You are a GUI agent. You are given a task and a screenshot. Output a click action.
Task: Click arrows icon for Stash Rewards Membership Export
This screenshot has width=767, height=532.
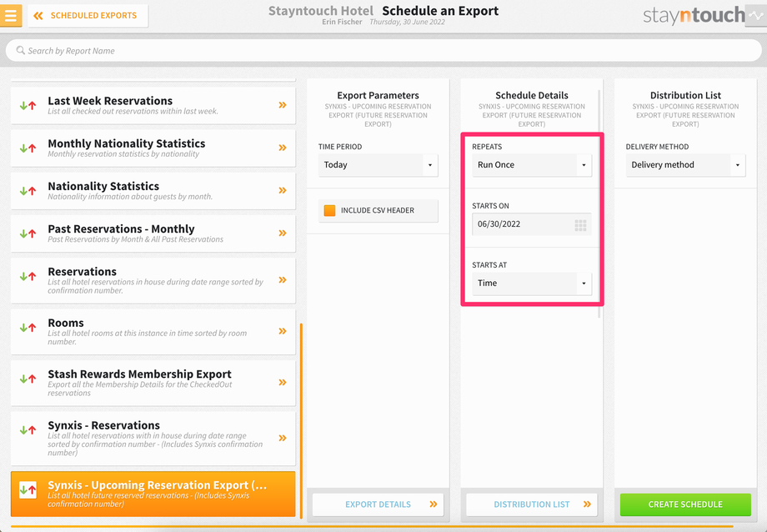pos(28,379)
